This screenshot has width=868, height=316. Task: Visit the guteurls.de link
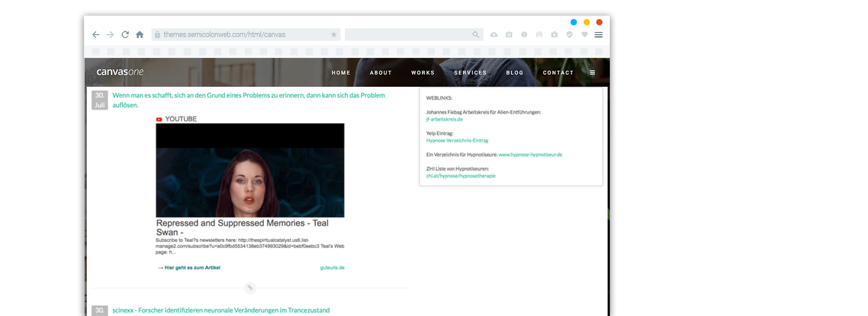(x=332, y=267)
